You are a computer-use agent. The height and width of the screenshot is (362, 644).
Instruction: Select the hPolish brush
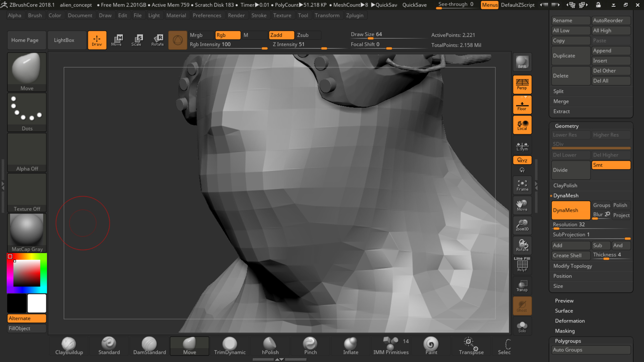point(270,346)
